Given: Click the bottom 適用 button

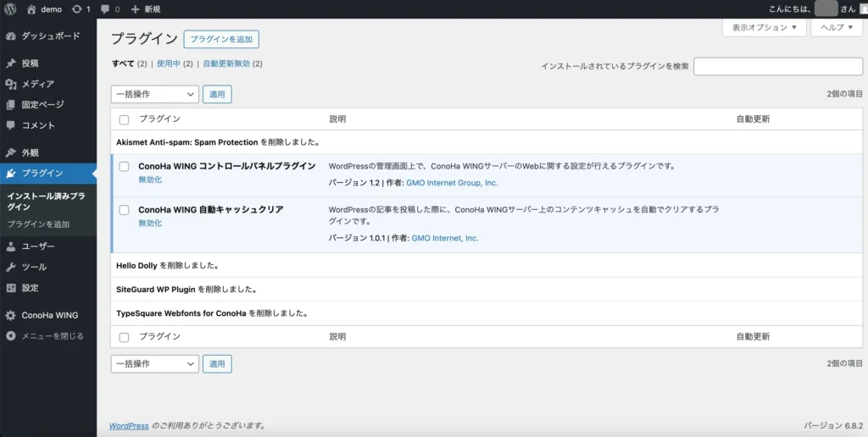Looking at the screenshot, I should click(x=217, y=364).
